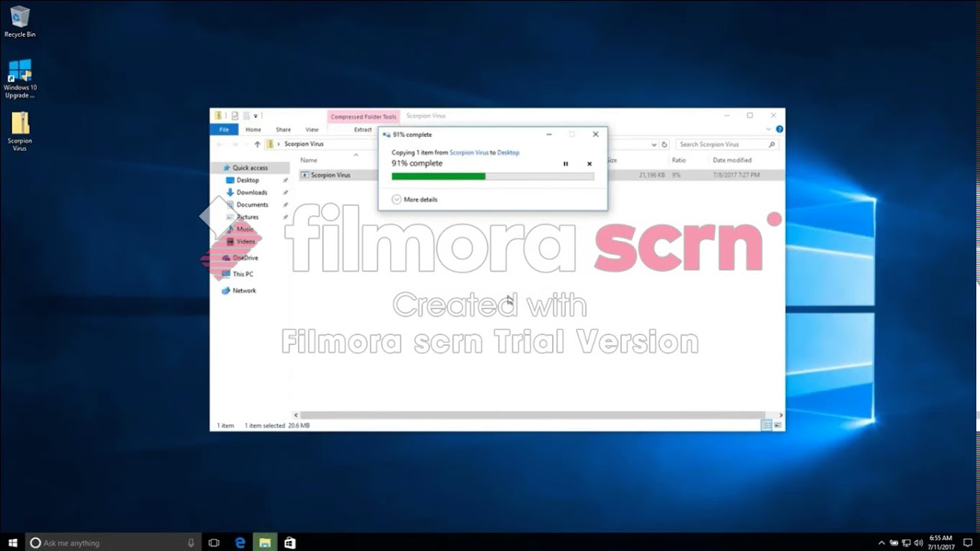Open the Windows Start menu

[11, 543]
